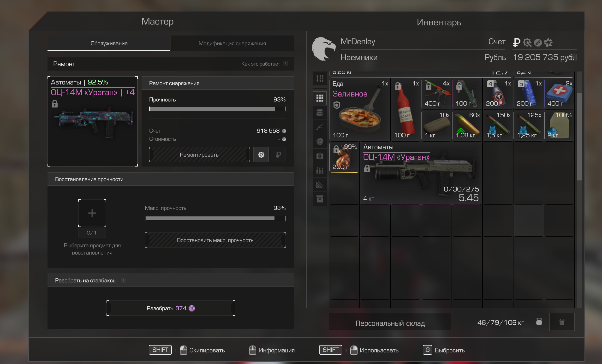Select the 4x syringe gun item

(x=436, y=94)
